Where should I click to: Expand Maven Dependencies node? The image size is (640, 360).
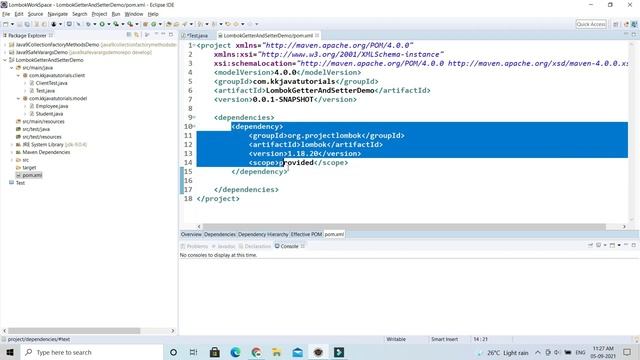(x=11, y=152)
